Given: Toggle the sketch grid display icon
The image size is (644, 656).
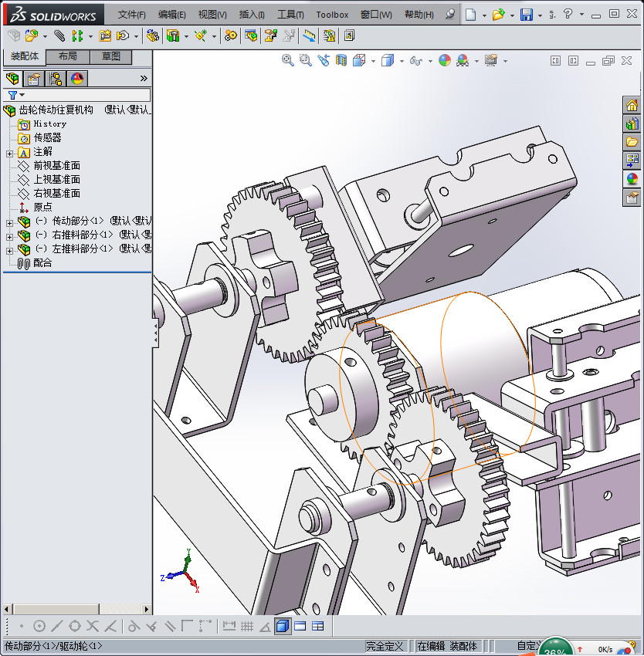Looking at the screenshot, I should tap(247, 626).
